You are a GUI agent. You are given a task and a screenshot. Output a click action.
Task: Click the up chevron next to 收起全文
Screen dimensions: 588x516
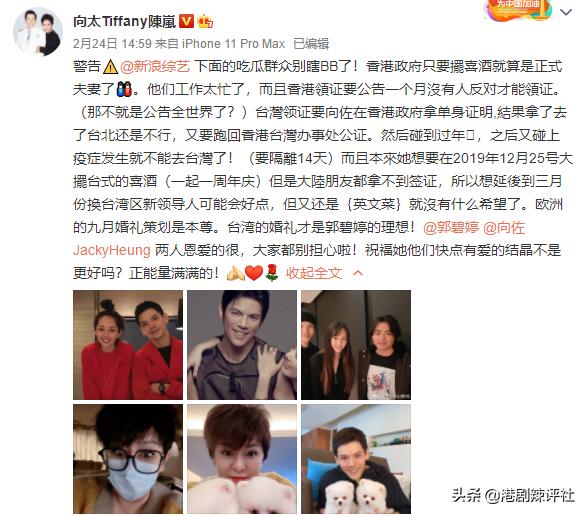(358, 273)
